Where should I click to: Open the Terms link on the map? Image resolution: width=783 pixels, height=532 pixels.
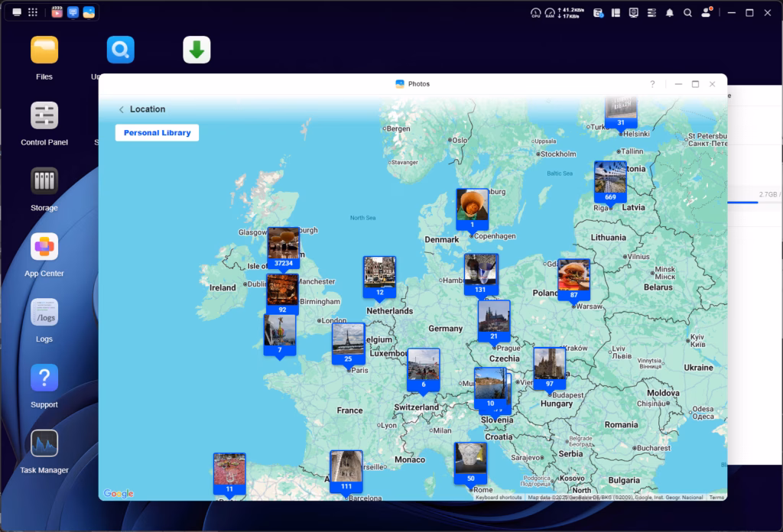click(x=716, y=498)
